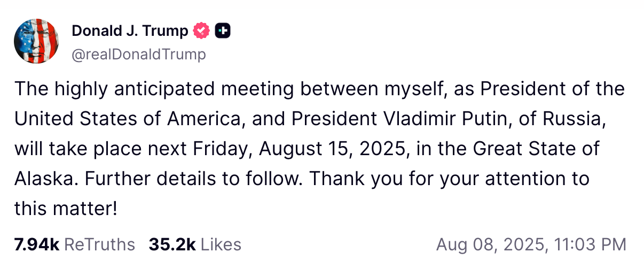The width and height of the screenshot is (644, 260).
Task: Click the ReTruths label
Action: point(99,244)
